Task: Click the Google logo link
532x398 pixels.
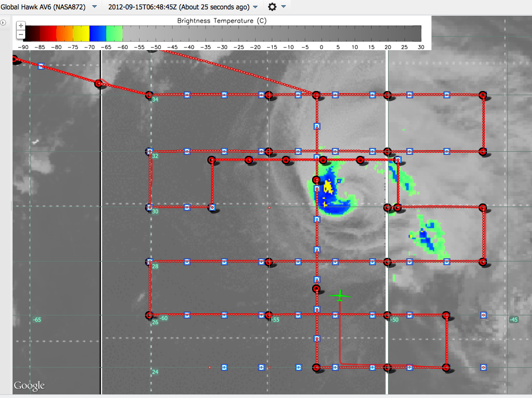Action: point(29,386)
